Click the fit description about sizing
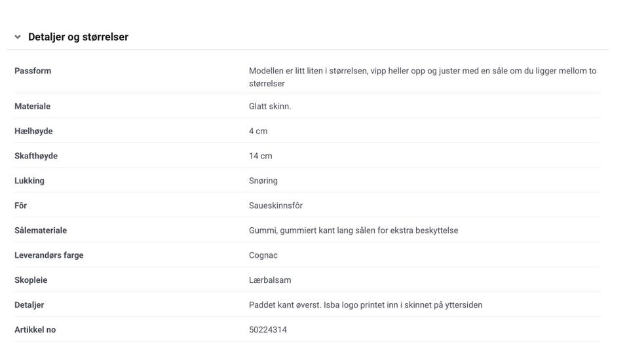Viewport: 629px width, 364px height. tap(422, 77)
